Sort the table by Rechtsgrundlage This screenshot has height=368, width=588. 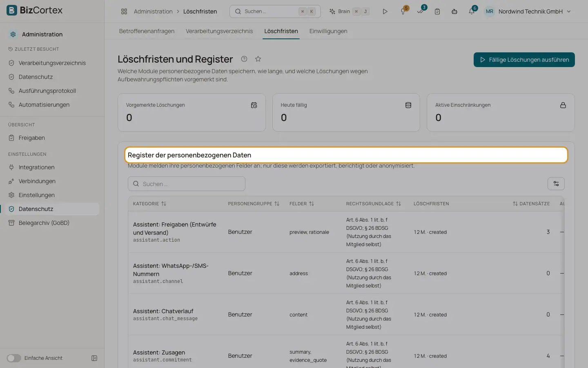click(374, 204)
